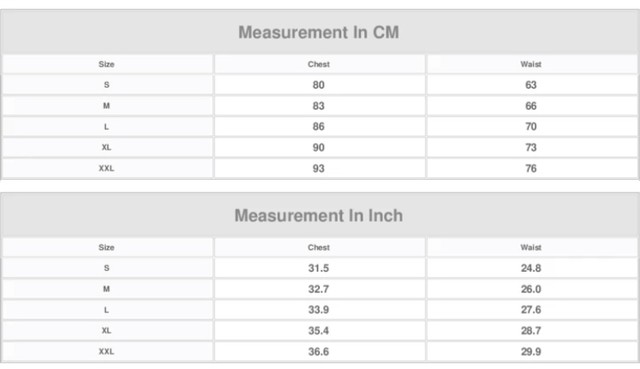
Task: Click the Waist header in Inch table
Action: pos(531,247)
